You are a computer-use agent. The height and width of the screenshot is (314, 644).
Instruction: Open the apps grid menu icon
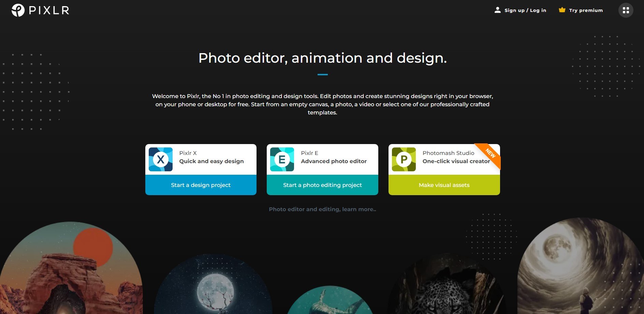[626, 10]
